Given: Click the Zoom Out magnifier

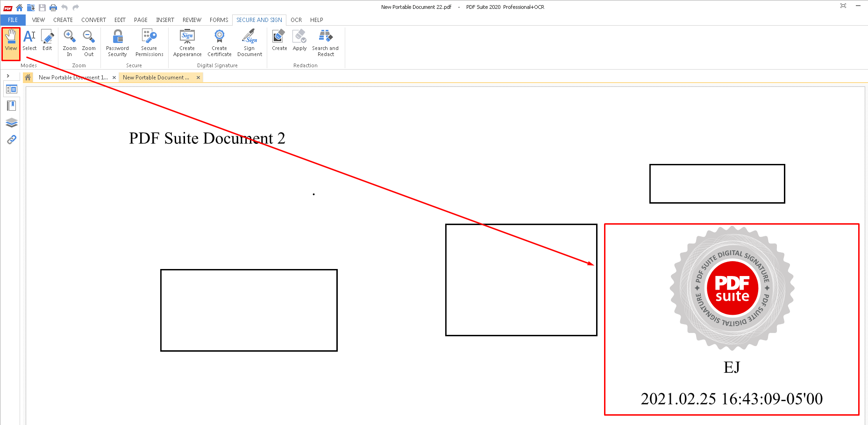Looking at the screenshot, I should click(x=89, y=43).
